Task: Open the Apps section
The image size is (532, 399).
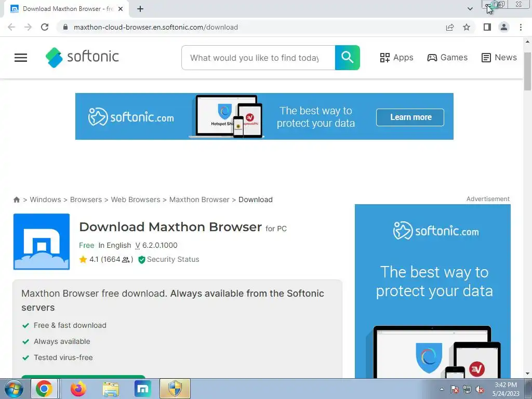Action: coord(396,58)
